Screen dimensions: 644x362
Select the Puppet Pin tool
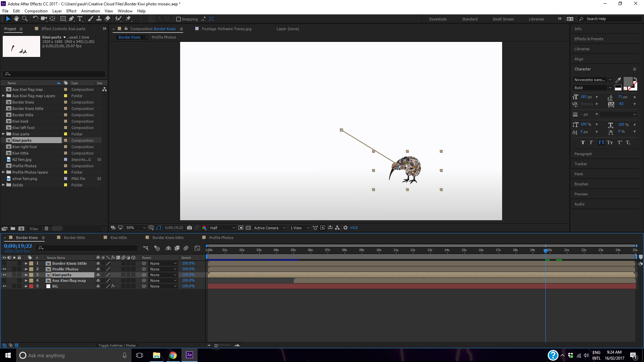pyautogui.click(x=128, y=19)
